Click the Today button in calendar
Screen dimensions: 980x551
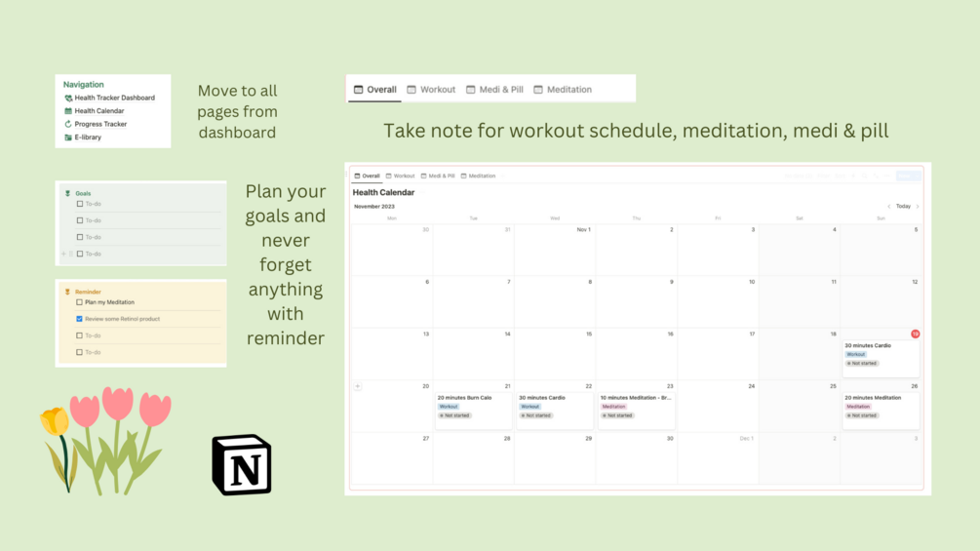tap(903, 207)
